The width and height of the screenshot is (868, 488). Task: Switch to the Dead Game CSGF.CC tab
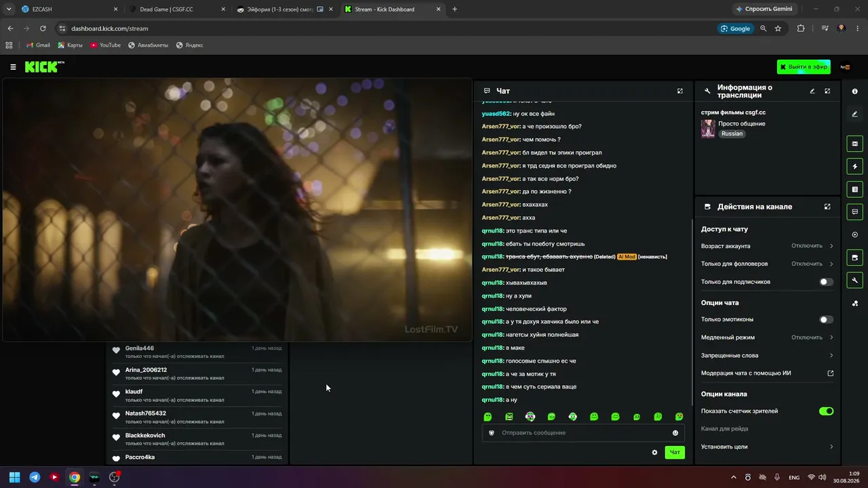pos(177,9)
